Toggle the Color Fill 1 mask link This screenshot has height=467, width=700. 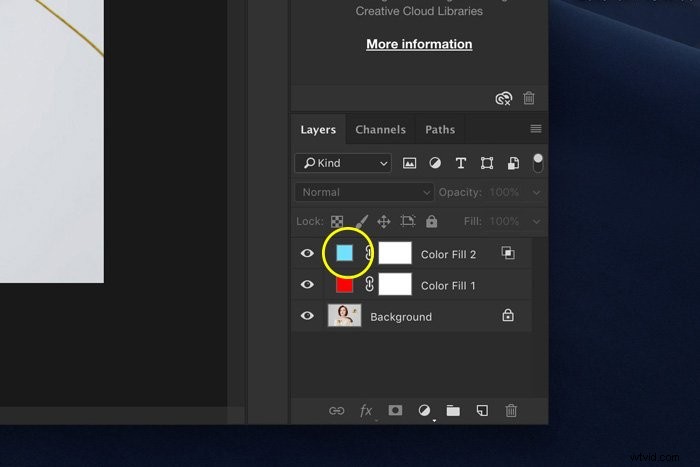[369, 284]
